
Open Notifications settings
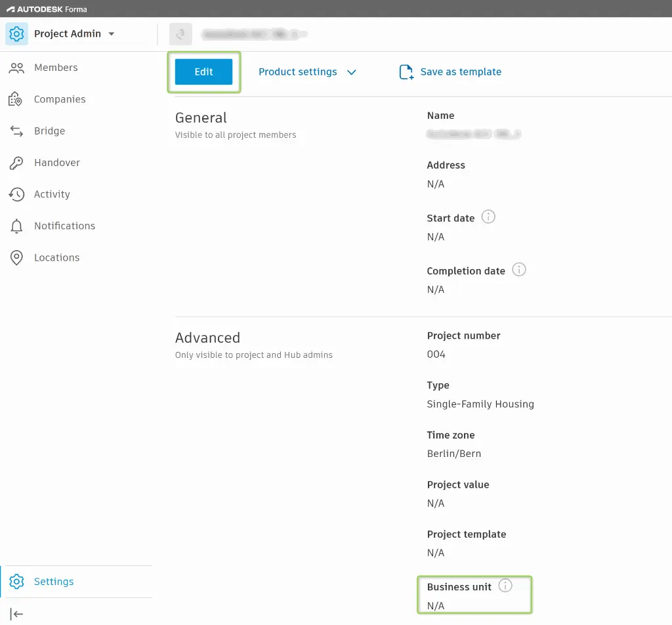pyautogui.click(x=65, y=226)
